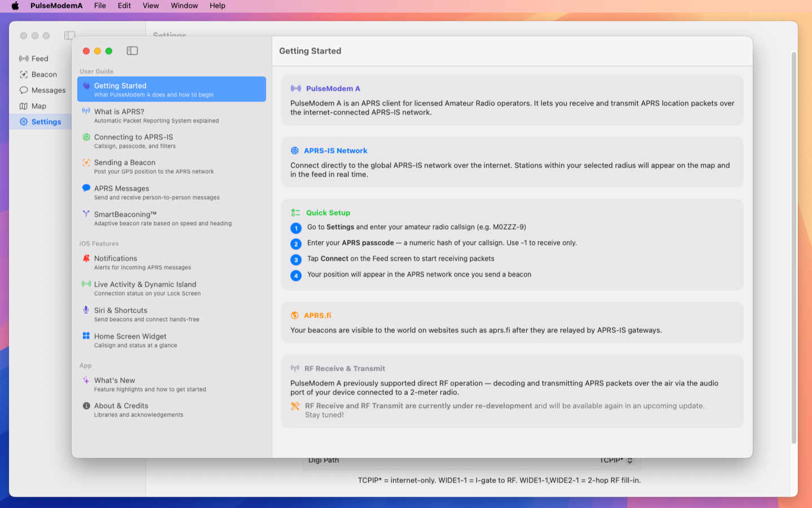
Task: Select Feed in the main window sidebar
Action: [40, 59]
